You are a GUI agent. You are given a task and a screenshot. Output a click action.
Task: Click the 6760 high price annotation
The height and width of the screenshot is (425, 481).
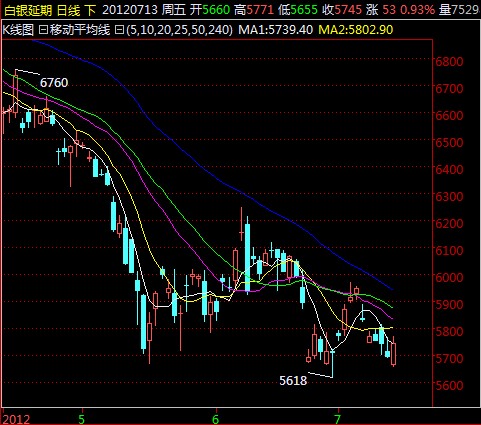coord(54,82)
